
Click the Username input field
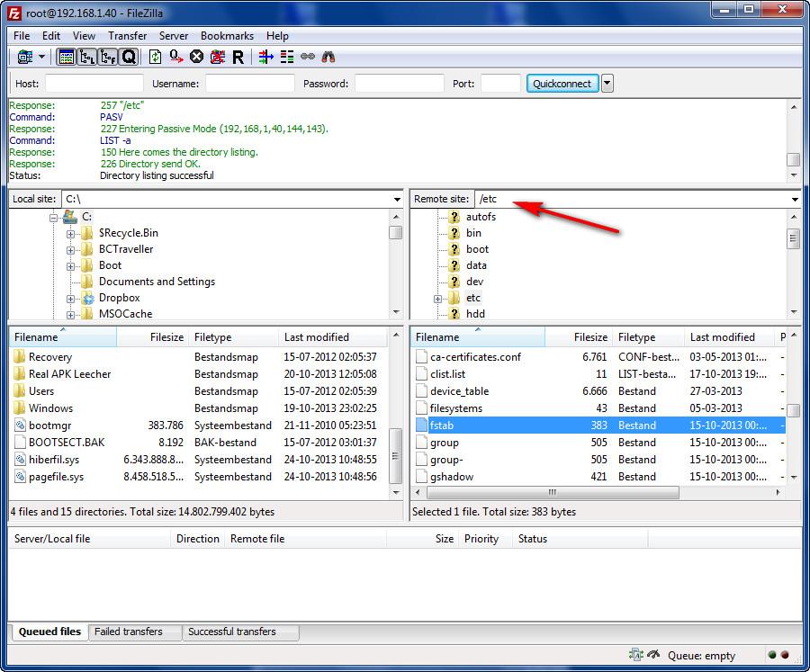(250, 83)
